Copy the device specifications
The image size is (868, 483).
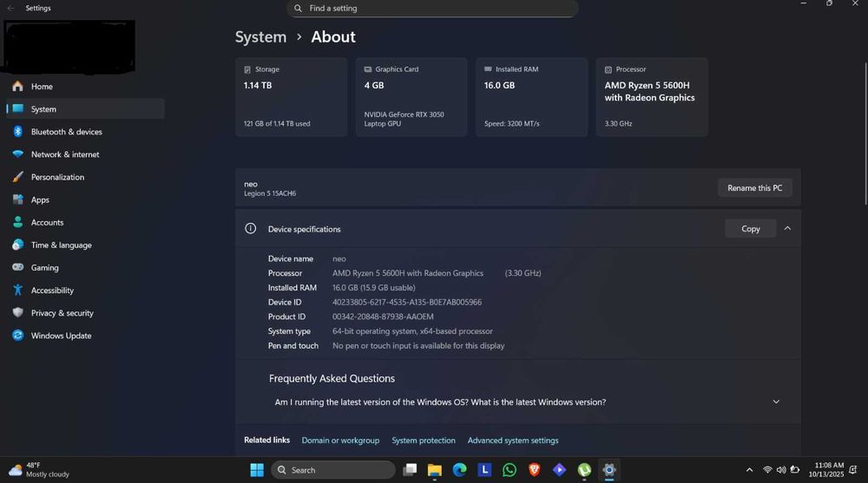(751, 229)
